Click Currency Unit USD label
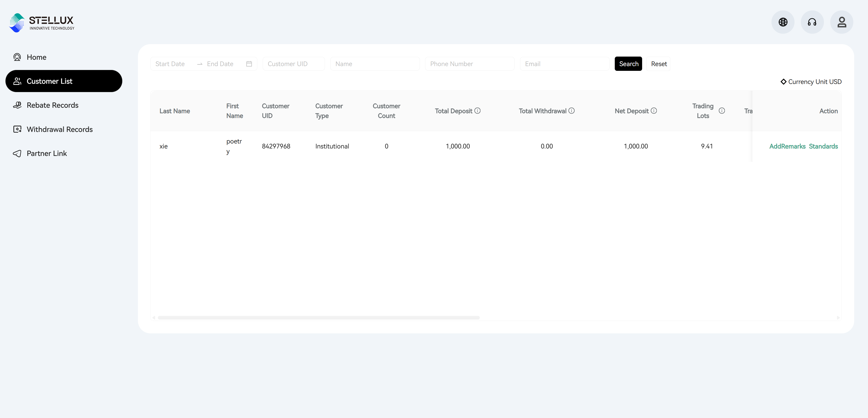Viewport: 868px width, 418px height. click(815, 82)
